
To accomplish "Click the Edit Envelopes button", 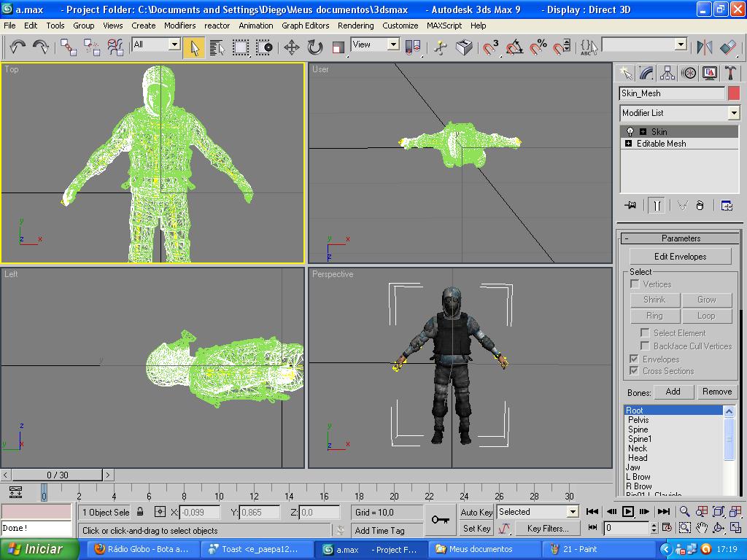I will tap(681, 256).
